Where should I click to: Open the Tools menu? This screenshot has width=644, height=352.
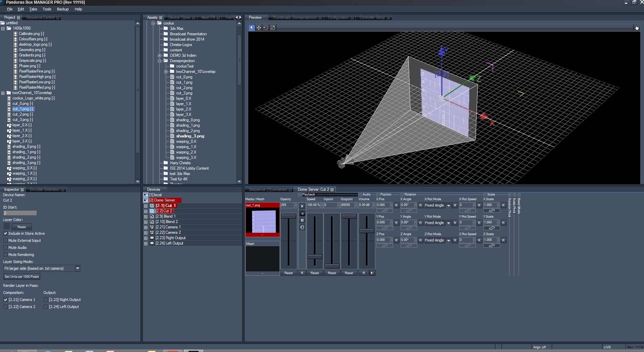point(47,9)
